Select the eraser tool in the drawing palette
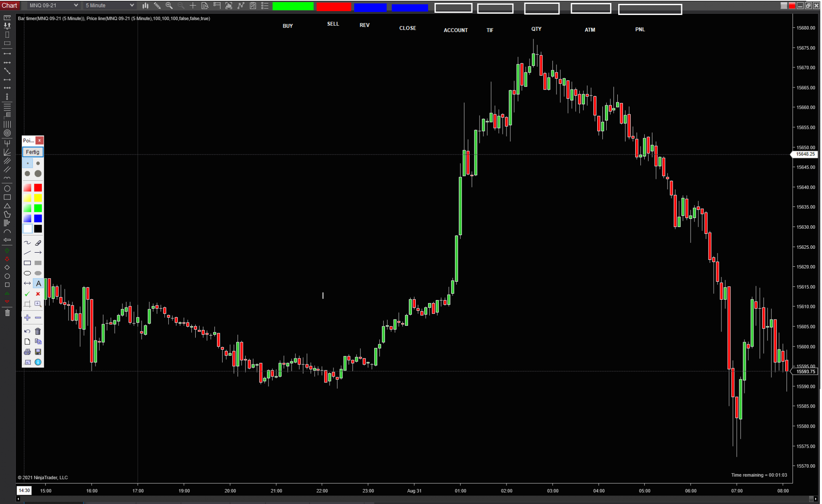The width and height of the screenshot is (822, 504). click(38, 243)
